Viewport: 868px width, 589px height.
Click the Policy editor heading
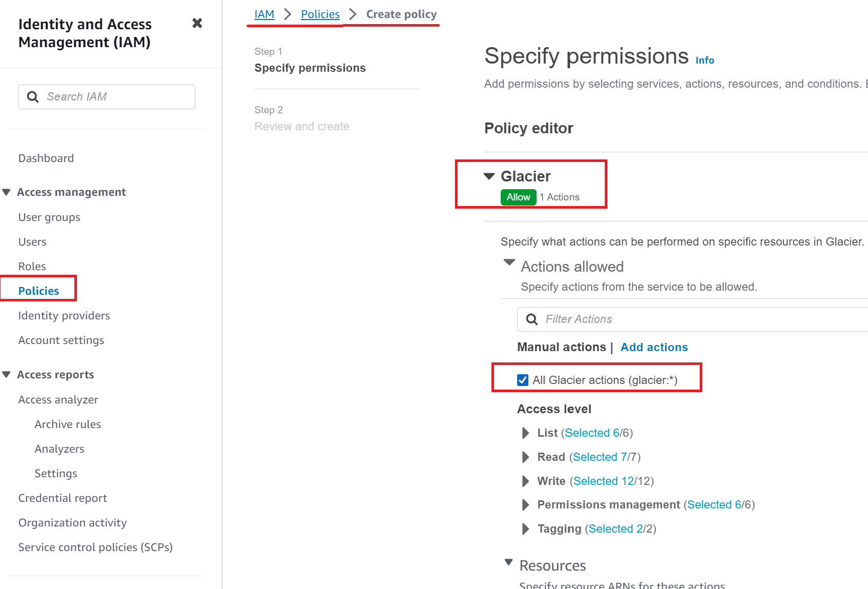[529, 128]
